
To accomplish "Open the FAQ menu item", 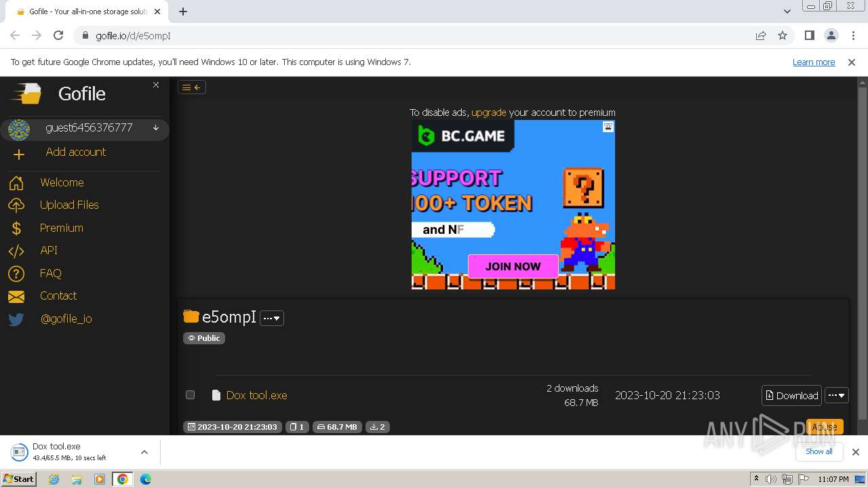I will click(51, 273).
